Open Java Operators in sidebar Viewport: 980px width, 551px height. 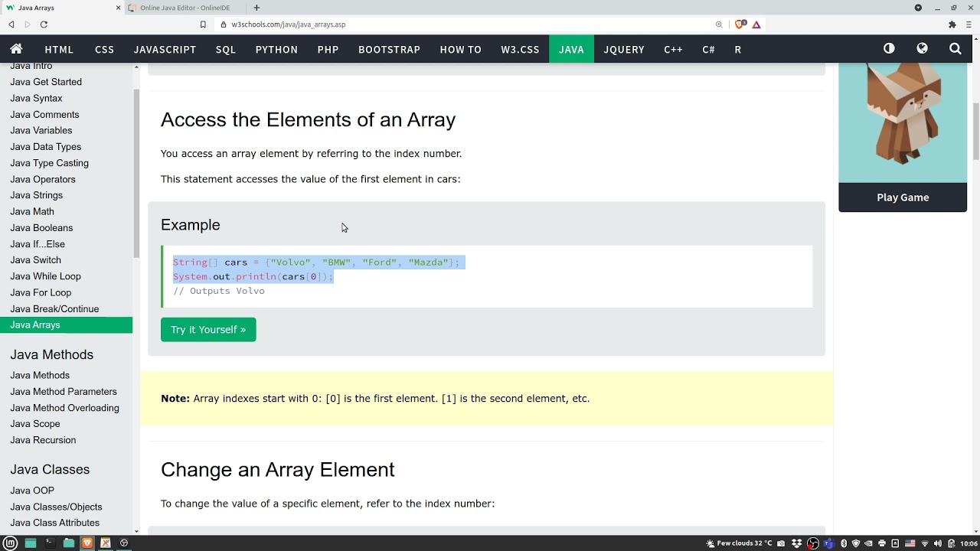pos(43,179)
